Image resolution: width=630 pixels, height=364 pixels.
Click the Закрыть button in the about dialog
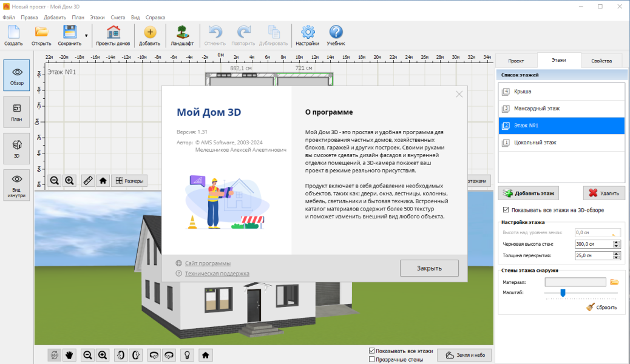tap(429, 268)
